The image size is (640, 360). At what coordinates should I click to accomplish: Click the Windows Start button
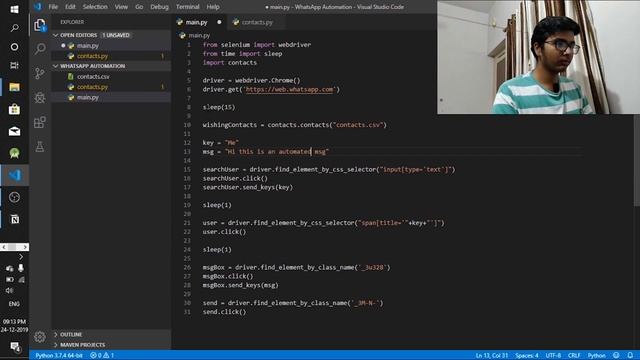click(x=14, y=9)
